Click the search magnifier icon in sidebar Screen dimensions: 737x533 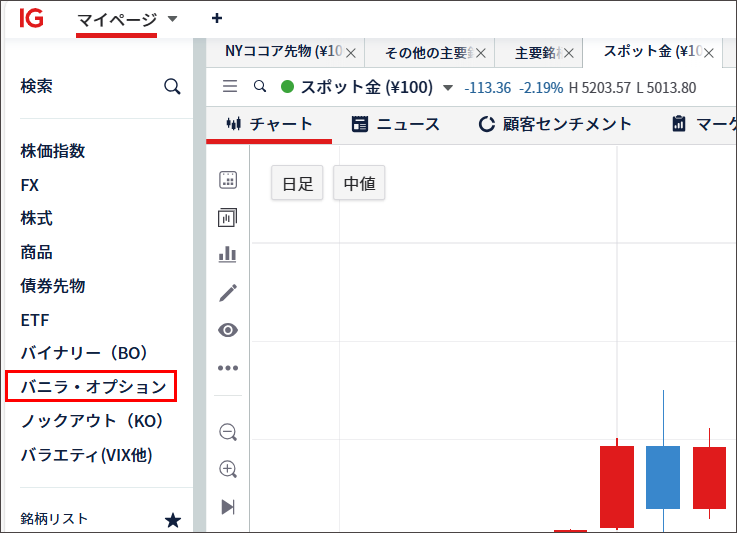coord(172,87)
